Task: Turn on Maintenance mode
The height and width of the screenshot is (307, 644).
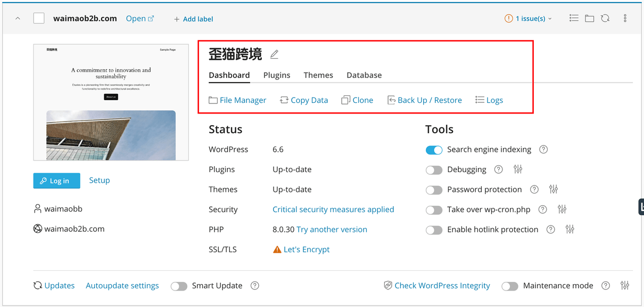Action: coord(509,286)
